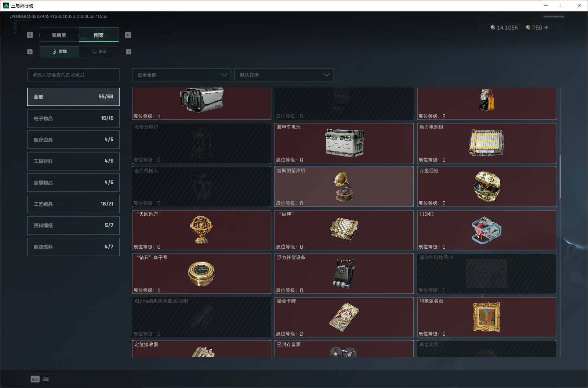Click the 印象派名画 painting icon

coord(487,317)
